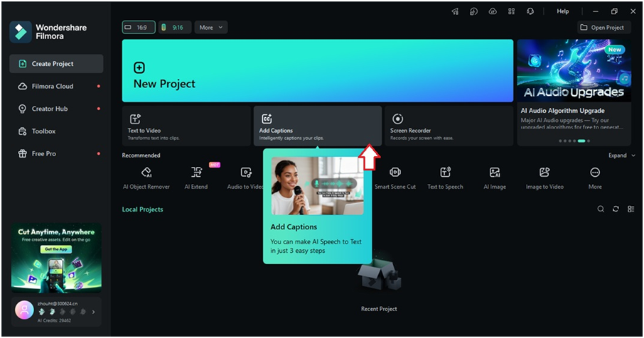644x338 pixels.
Task: Open the Text to Video card
Action: (186, 126)
